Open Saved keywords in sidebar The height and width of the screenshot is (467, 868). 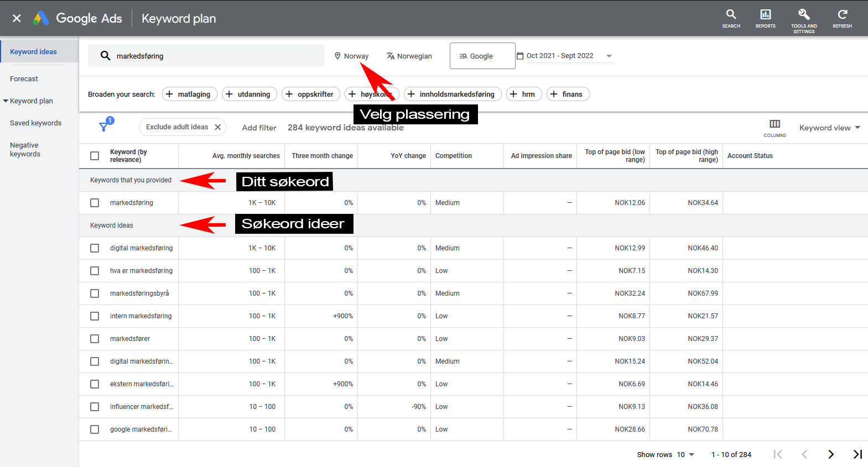pyautogui.click(x=35, y=123)
